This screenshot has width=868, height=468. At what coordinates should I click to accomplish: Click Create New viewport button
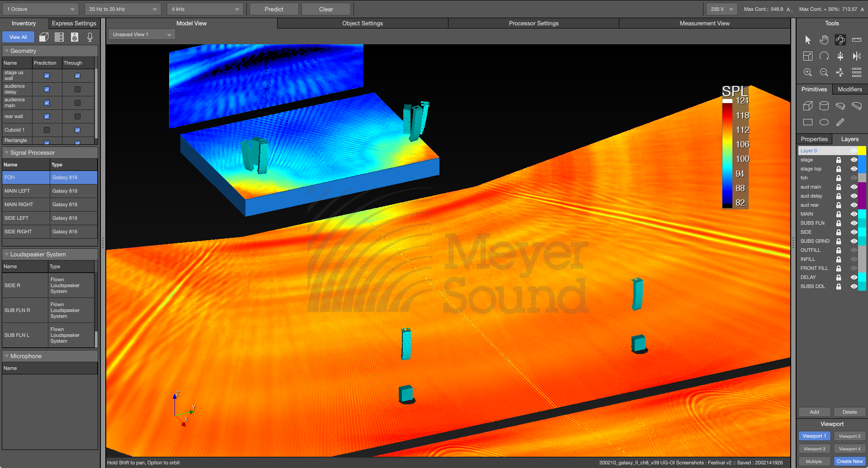850,461
